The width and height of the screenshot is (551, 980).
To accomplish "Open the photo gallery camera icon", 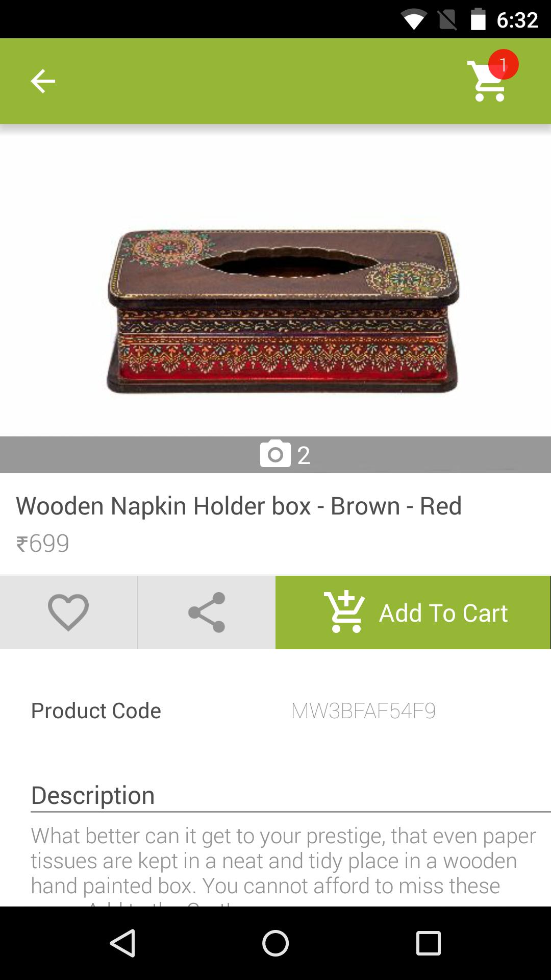I will (275, 454).
